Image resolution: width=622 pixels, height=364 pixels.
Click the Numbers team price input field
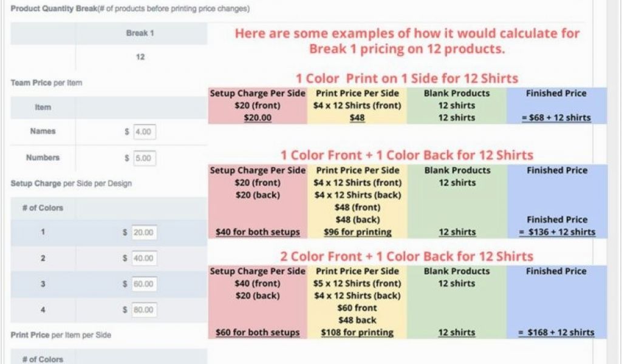pyautogui.click(x=145, y=159)
